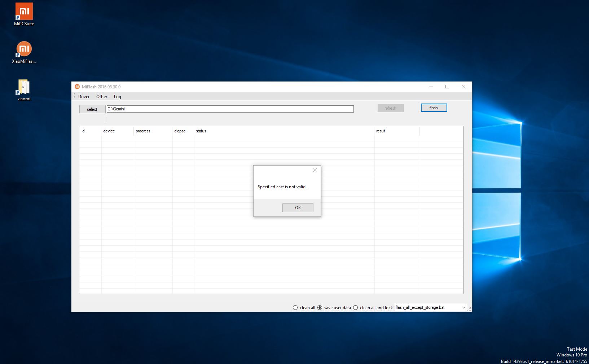Minimize the MiFlash window
The width and height of the screenshot is (589, 364).
point(431,87)
